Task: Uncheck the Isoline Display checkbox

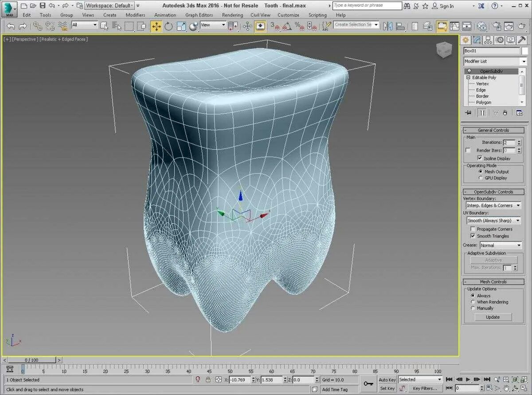Action: coord(480,158)
